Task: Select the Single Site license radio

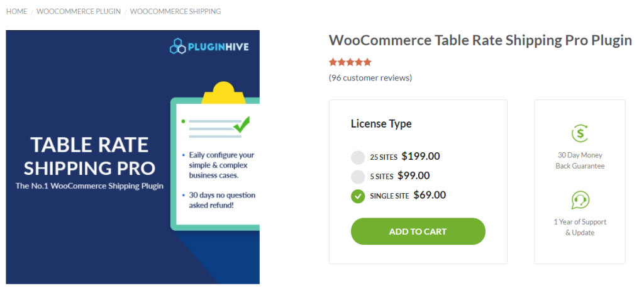Action: point(358,196)
